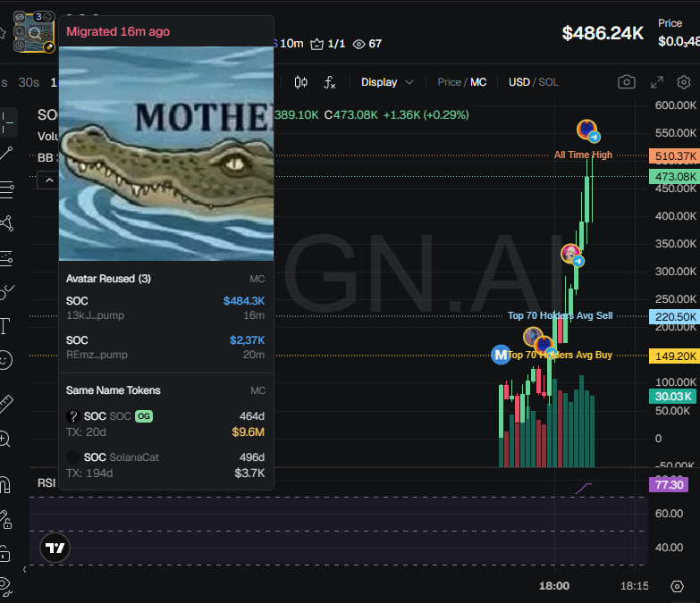
Task: Toggle stay in drawing mode lock
Action: click(x=5, y=520)
